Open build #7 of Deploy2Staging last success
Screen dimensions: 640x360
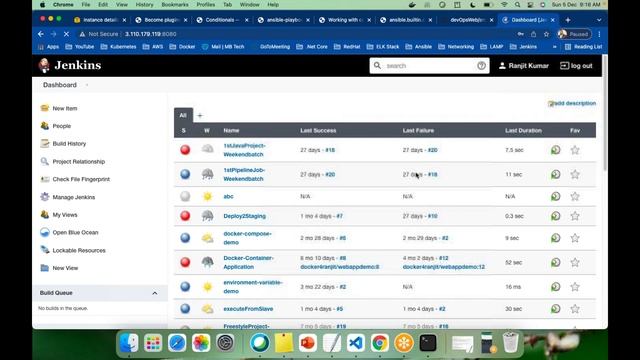point(340,216)
